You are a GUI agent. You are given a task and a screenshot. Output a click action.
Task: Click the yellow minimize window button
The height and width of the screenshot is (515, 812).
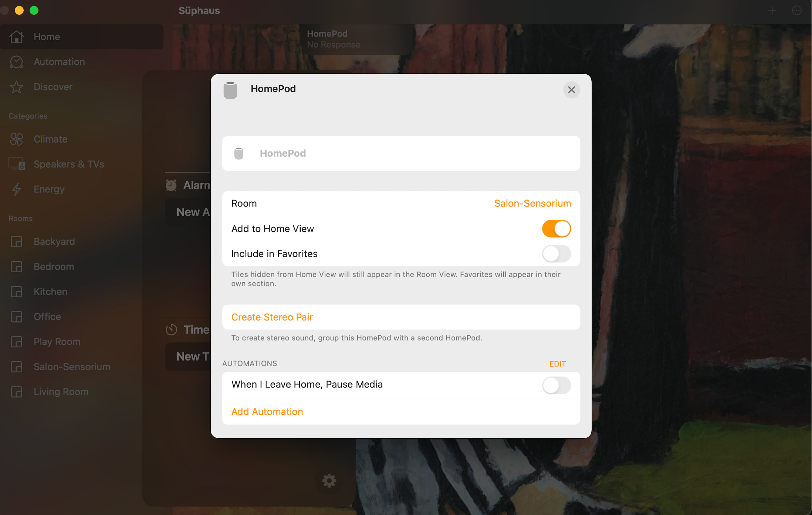pyautogui.click(x=19, y=10)
